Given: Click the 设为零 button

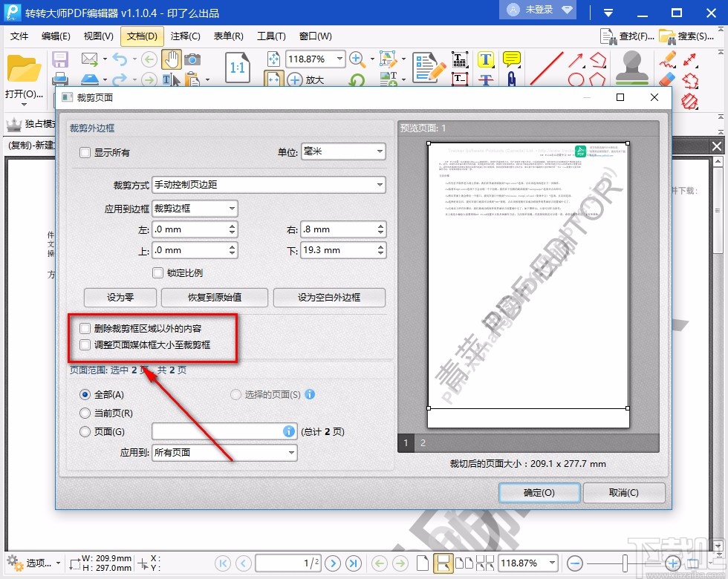Looking at the screenshot, I should [x=120, y=298].
